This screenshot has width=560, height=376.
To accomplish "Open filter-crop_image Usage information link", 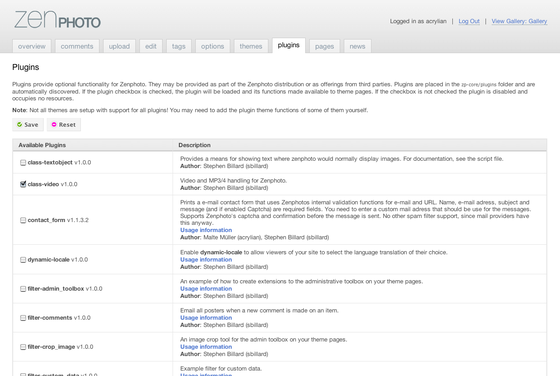I will pos(206,347).
